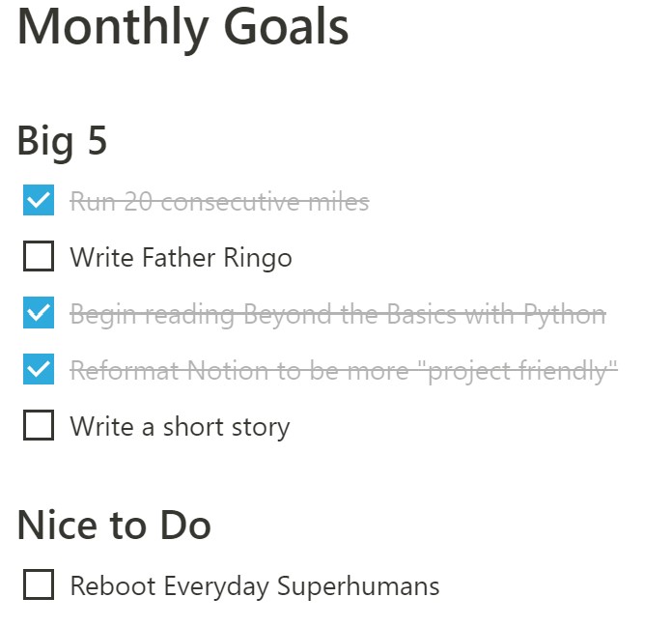Click the text Run 20 consecutive miles

point(219,201)
